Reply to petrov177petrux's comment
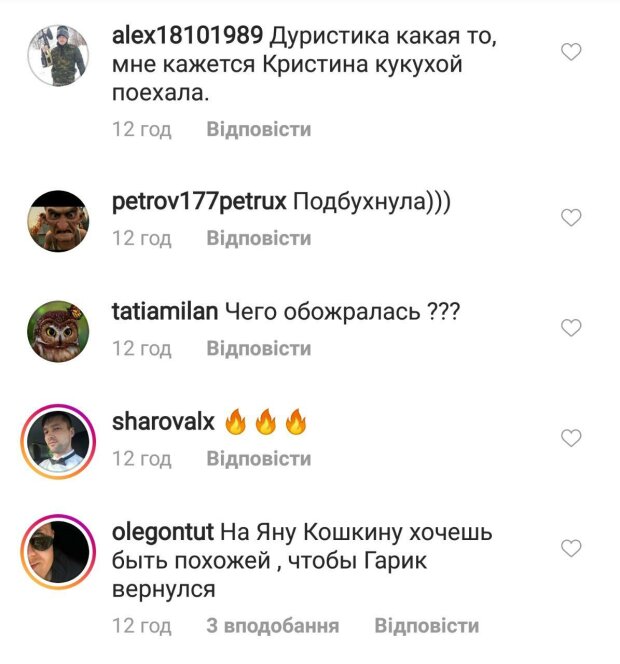Image resolution: width=620 pixels, height=664 pixels. pos(259,238)
